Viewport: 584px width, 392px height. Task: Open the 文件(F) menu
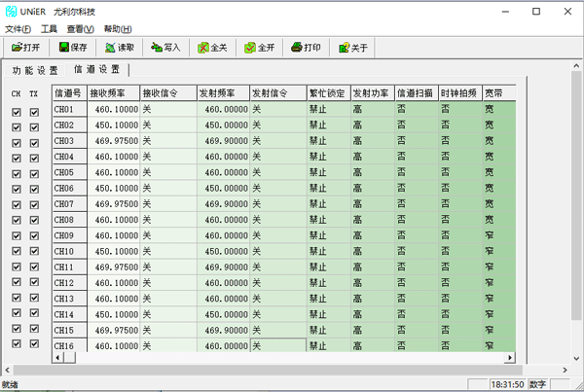click(x=18, y=29)
